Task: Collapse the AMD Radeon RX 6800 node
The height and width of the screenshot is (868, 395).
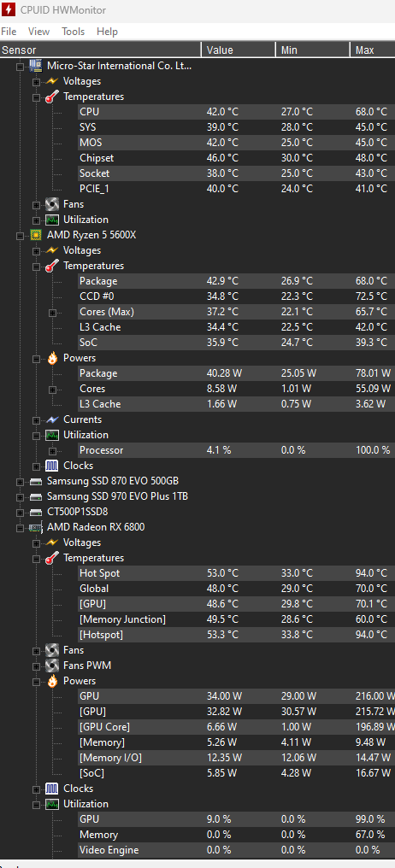Action: click(x=21, y=528)
